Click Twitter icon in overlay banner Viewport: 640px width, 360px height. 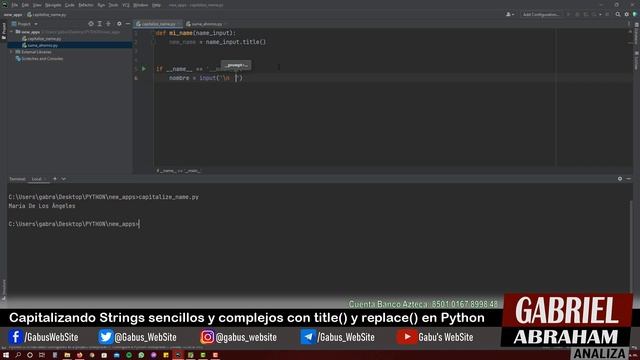pyautogui.click(x=105, y=337)
